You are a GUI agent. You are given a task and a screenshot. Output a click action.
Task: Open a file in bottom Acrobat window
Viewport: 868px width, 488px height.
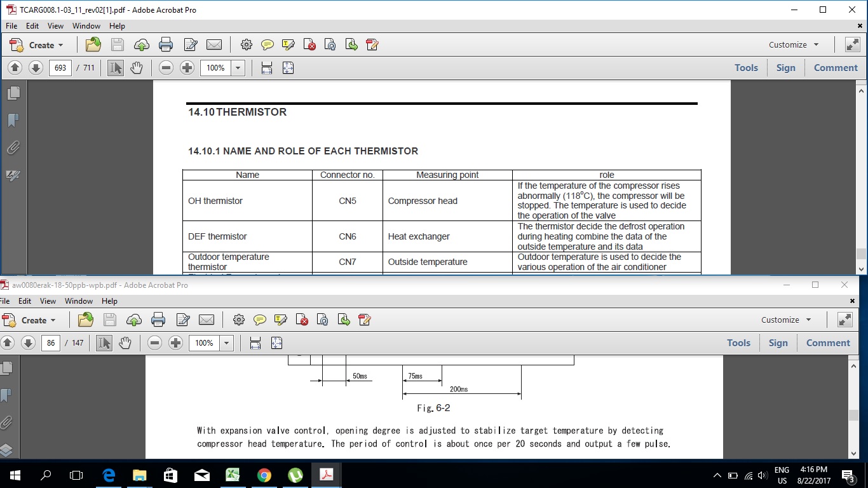click(x=86, y=320)
